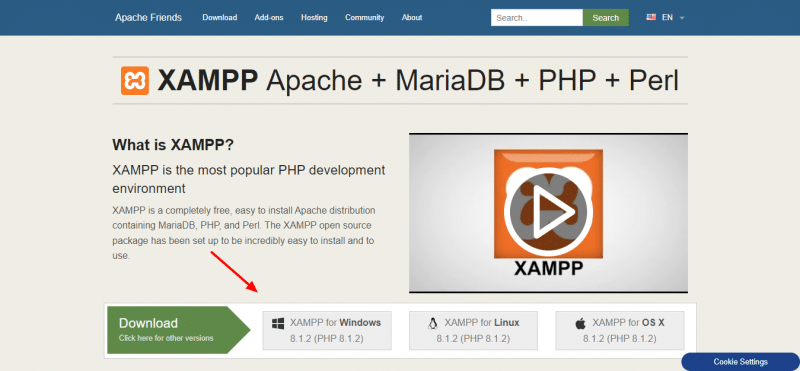Expand the EN language dropdown arrow

(682, 18)
